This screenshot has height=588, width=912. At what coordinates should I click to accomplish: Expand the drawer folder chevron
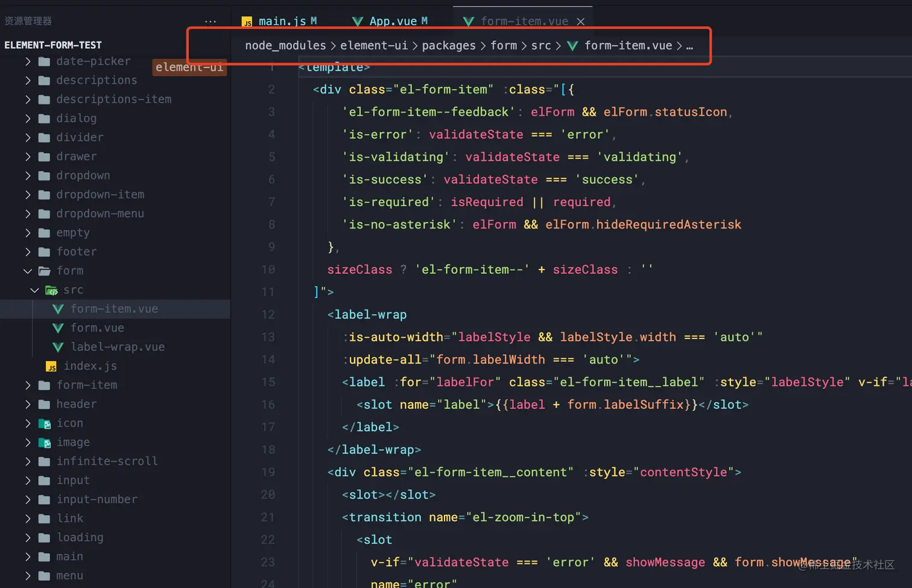tap(28, 157)
